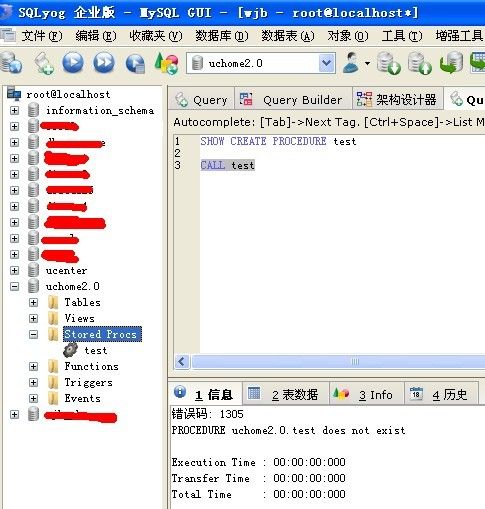Click SHOW CREATE PROCEDURE test line

tap(278, 141)
